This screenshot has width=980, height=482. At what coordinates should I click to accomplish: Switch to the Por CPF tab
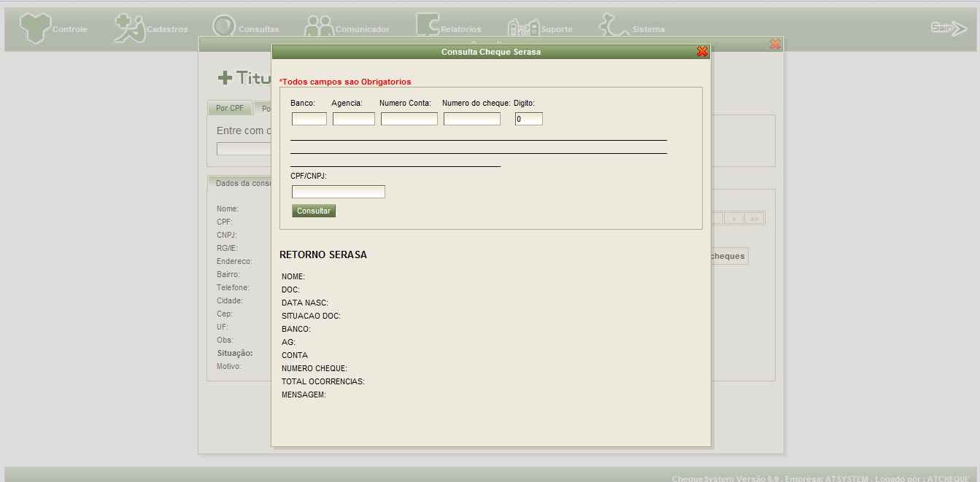tap(230, 109)
